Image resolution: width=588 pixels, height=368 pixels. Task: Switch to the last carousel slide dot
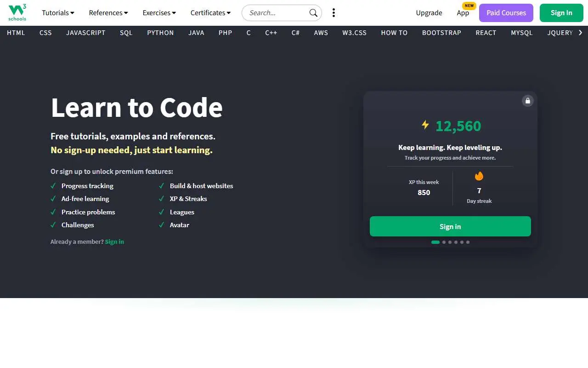[468, 242]
